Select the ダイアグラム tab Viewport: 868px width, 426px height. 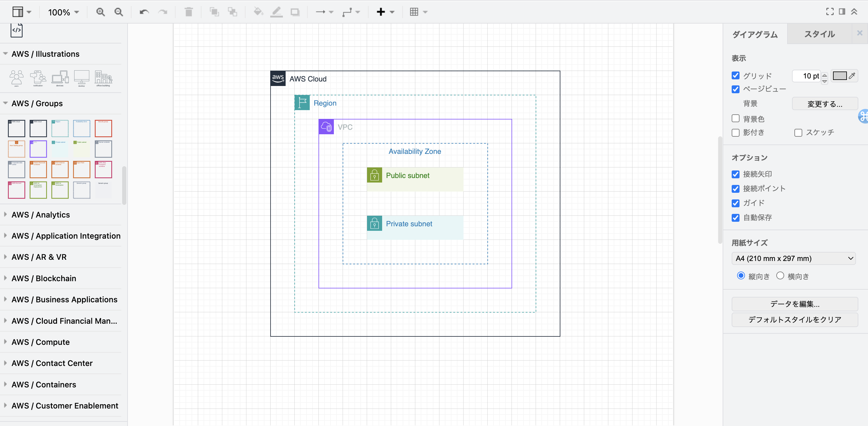[x=755, y=34]
